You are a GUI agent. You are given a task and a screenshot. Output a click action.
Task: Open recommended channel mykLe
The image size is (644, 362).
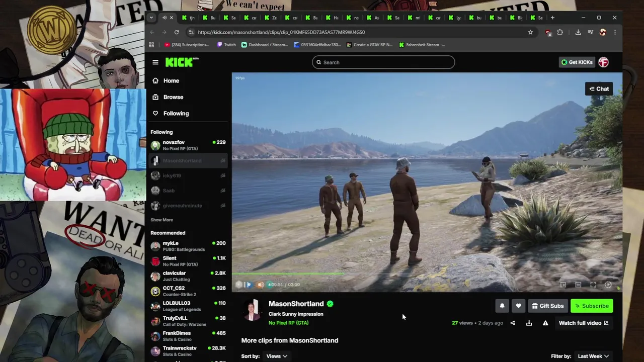188,246
